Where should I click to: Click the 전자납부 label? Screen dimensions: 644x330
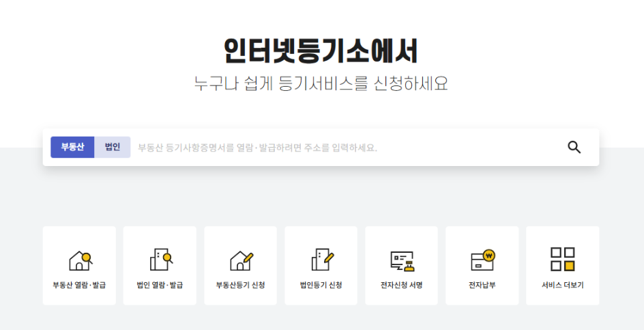[482, 285]
